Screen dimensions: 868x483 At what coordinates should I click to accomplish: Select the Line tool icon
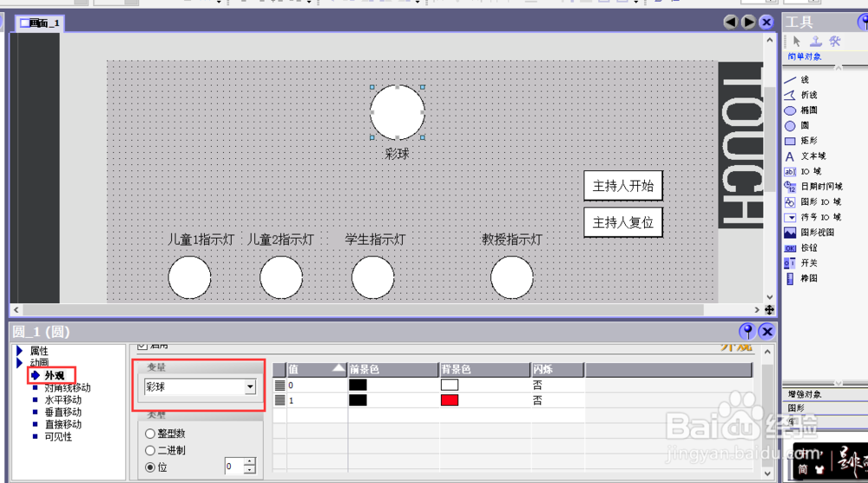click(790, 80)
